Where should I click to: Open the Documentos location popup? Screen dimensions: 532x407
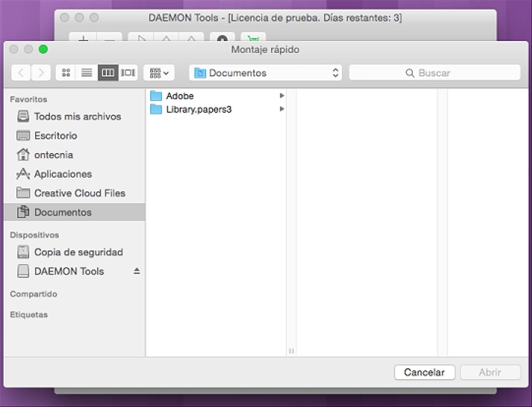tap(265, 73)
